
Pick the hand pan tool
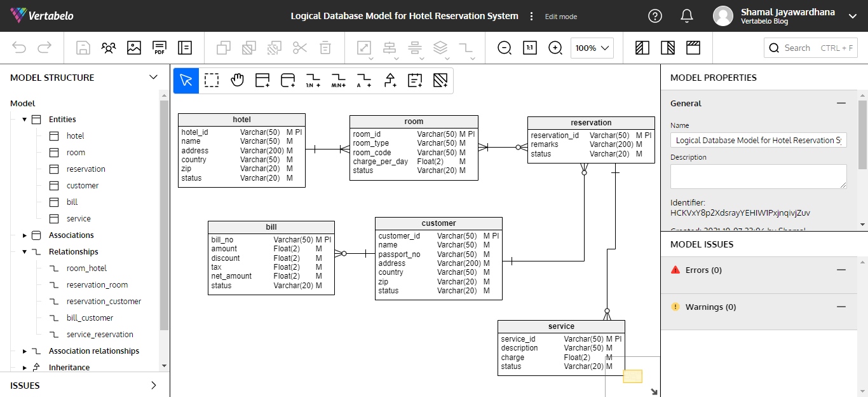237,80
